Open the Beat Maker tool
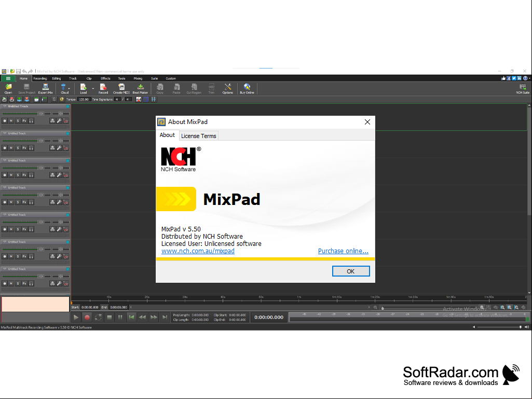532x399 pixels. pos(140,88)
